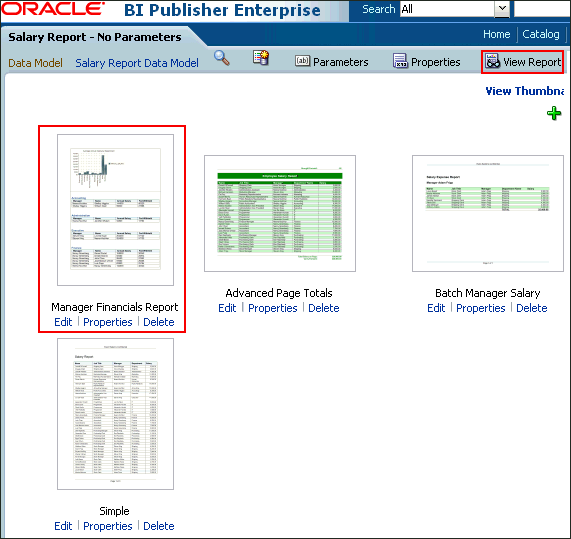571x539 pixels.
Task: Open Properties of Manager Financials Report
Action: 108,322
